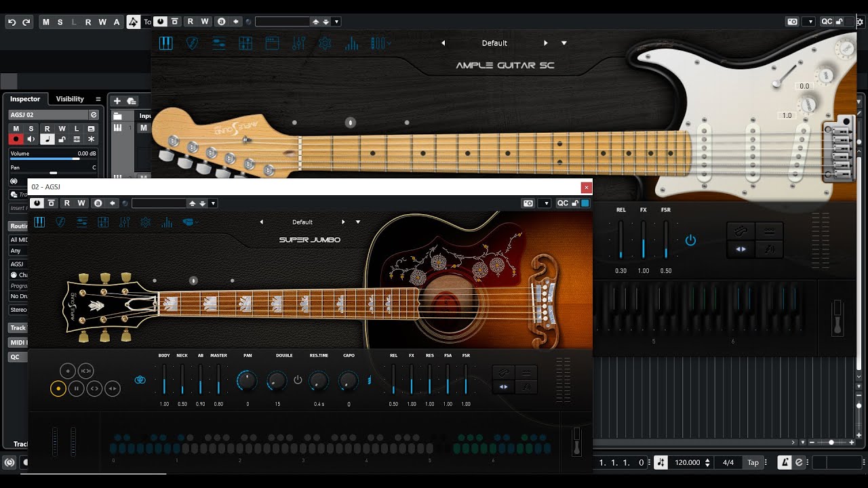
Task: Click the PAN knob in Super Jumbo
Action: tap(247, 381)
